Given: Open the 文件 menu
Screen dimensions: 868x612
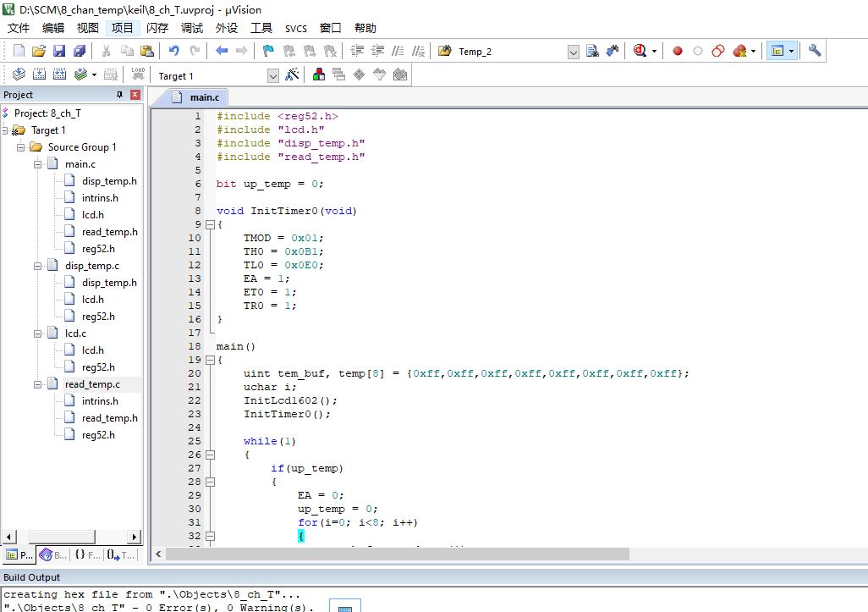Looking at the screenshot, I should click(19, 28).
